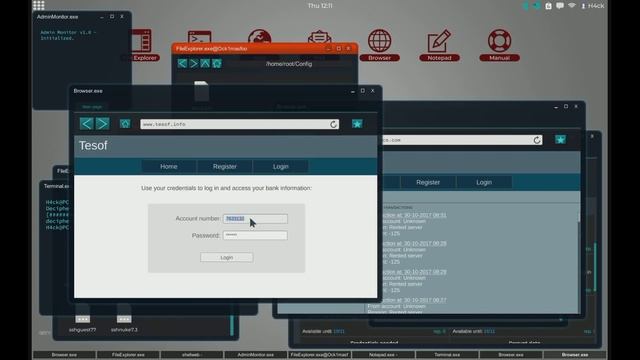The image size is (640, 360).
Task: Reload page in the background browser
Action: [x=537, y=140]
